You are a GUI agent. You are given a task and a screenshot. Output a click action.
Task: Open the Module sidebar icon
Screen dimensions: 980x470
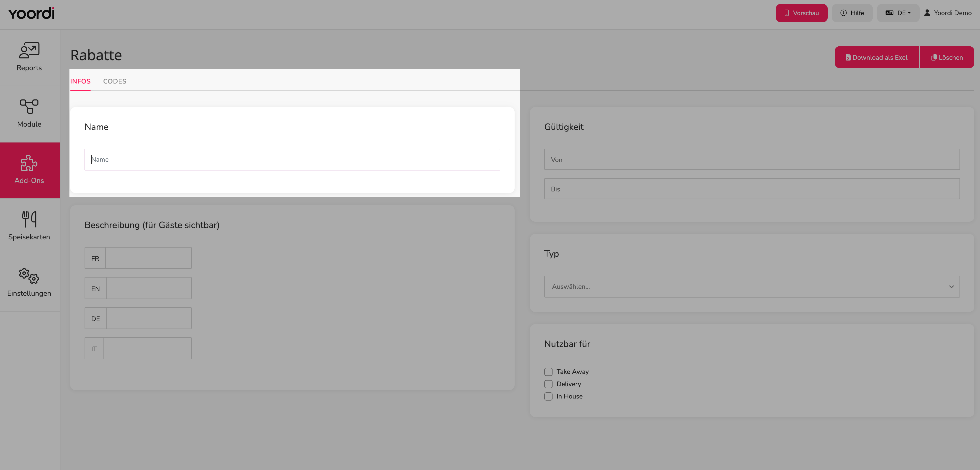click(29, 107)
